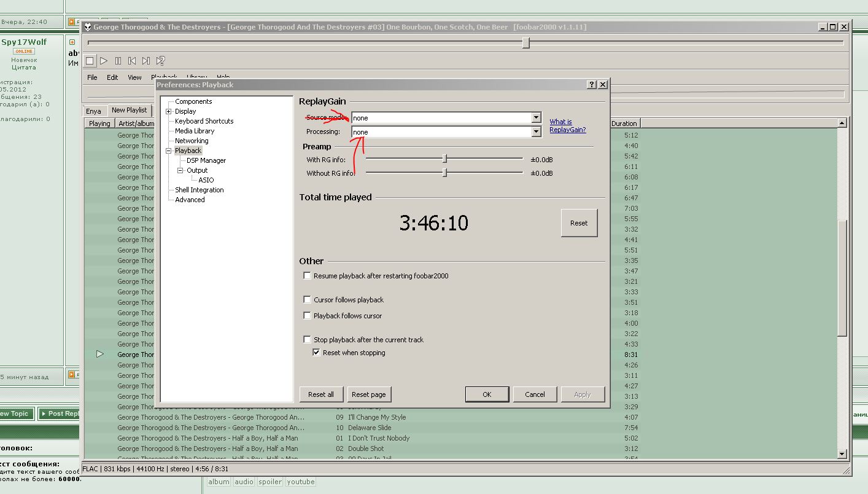
Task: Open the What is ReplayGain? link
Action: coord(567,126)
